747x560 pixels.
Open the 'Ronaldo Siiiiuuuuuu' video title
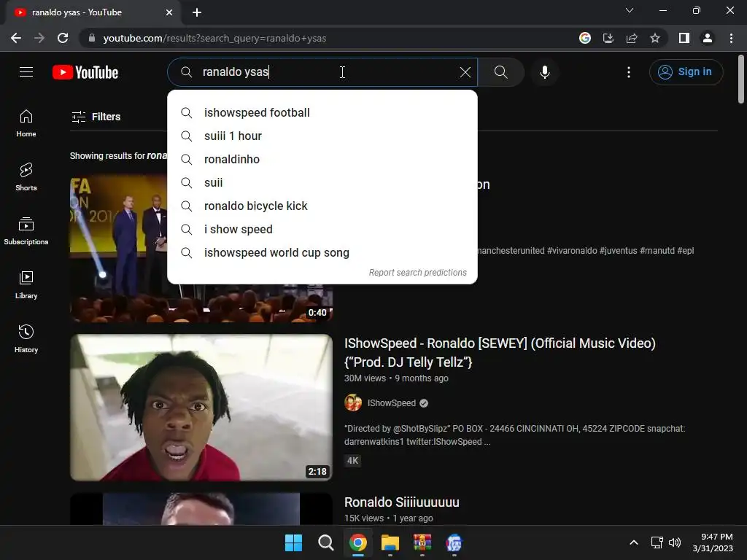pos(402,502)
